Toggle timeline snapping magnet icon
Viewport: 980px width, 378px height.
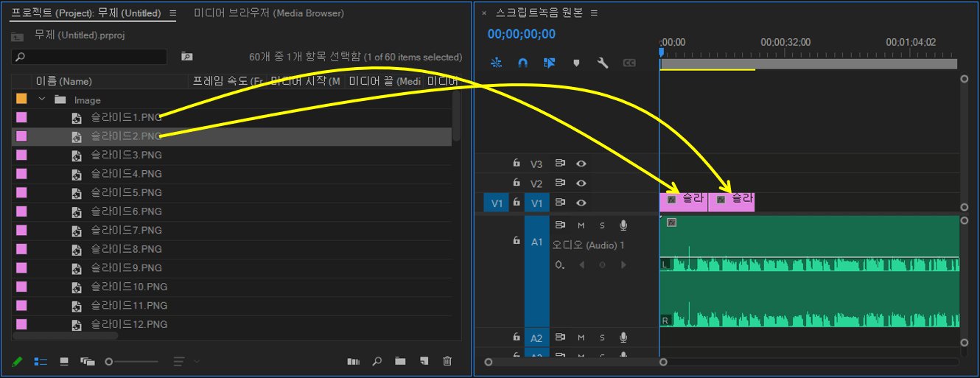pyautogui.click(x=522, y=63)
